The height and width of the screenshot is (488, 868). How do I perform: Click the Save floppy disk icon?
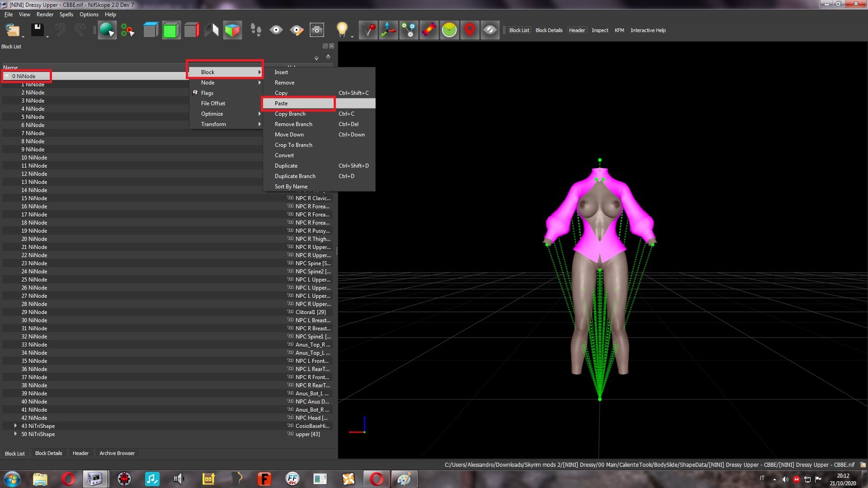point(37,30)
